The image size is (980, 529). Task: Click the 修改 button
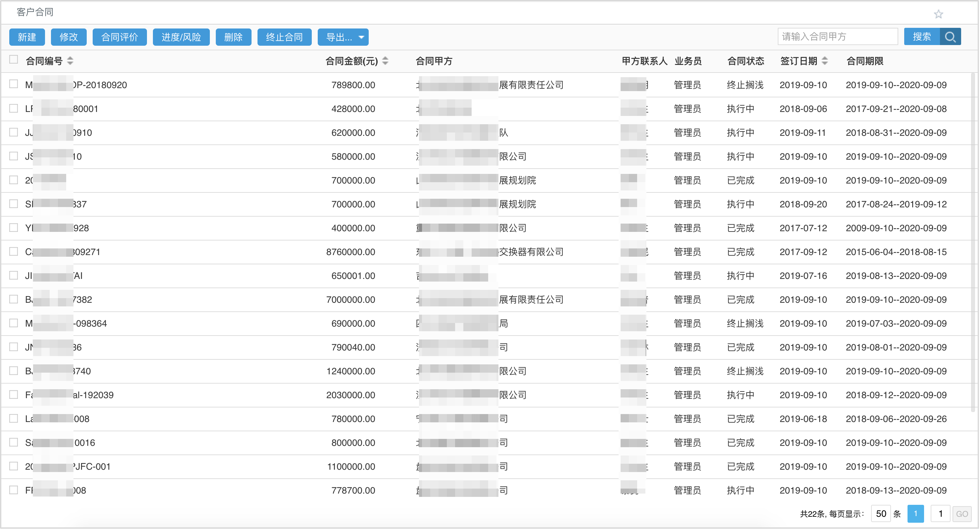point(69,37)
